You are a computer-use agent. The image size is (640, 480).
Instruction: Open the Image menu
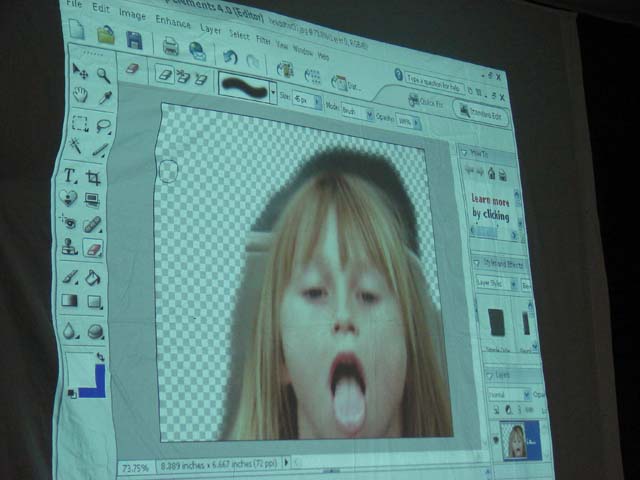pyautogui.click(x=132, y=16)
